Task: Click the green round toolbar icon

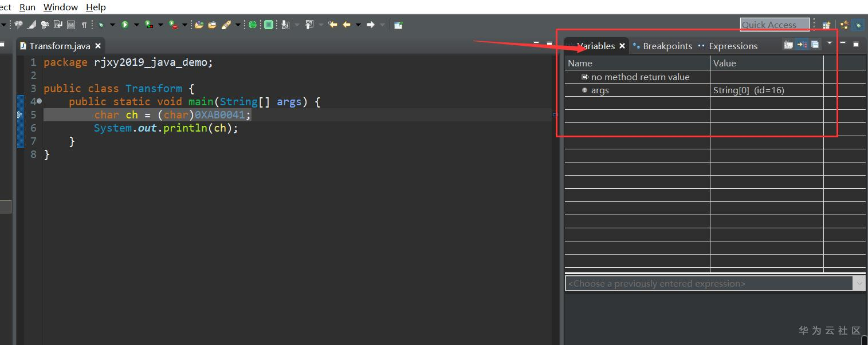Action: pyautogui.click(x=252, y=25)
